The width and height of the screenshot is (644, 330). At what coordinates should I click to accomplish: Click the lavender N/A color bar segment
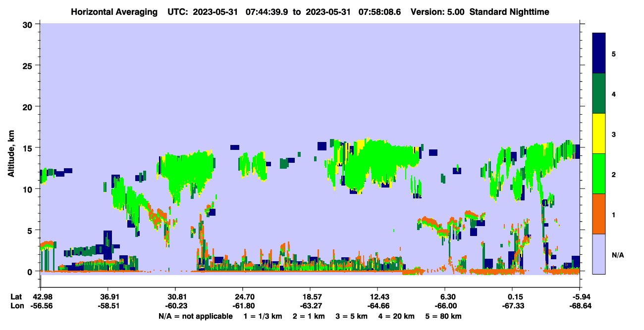tap(599, 254)
